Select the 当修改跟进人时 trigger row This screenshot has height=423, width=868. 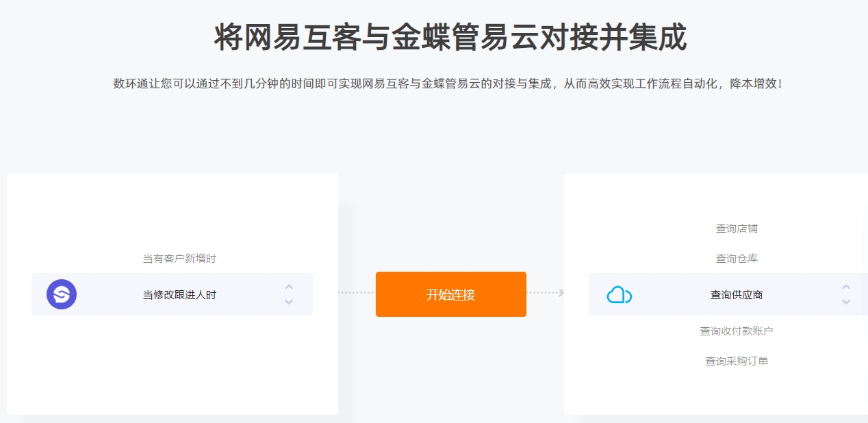coord(172,294)
